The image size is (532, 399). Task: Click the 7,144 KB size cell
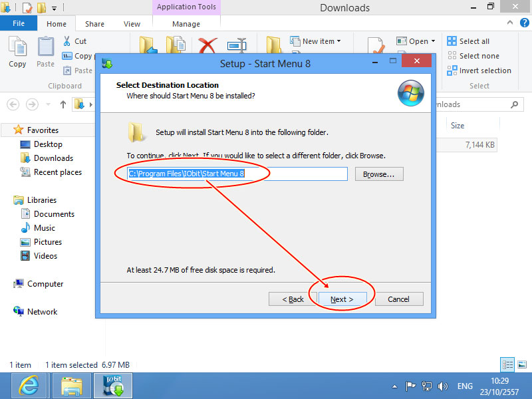pyautogui.click(x=479, y=145)
